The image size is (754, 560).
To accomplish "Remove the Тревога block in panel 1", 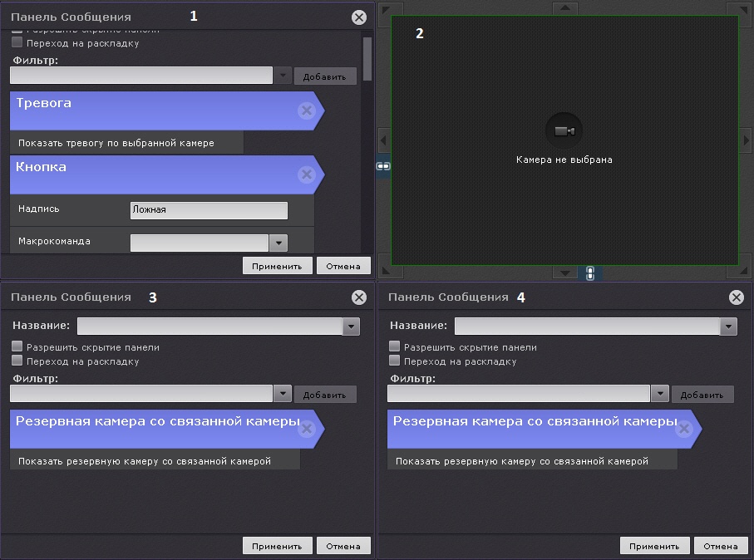I will (x=306, y=111).
